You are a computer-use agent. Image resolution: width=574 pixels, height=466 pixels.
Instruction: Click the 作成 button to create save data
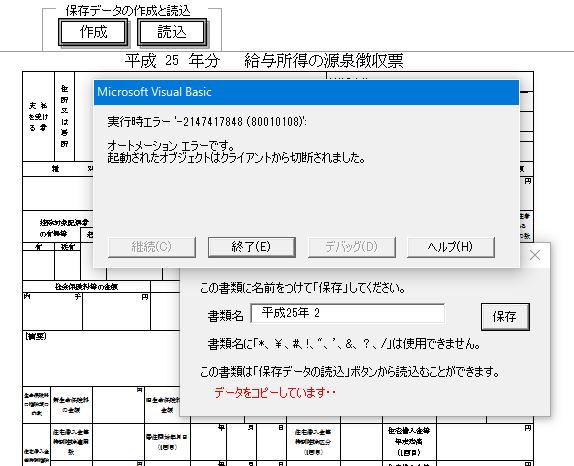(x=93, y=32)
